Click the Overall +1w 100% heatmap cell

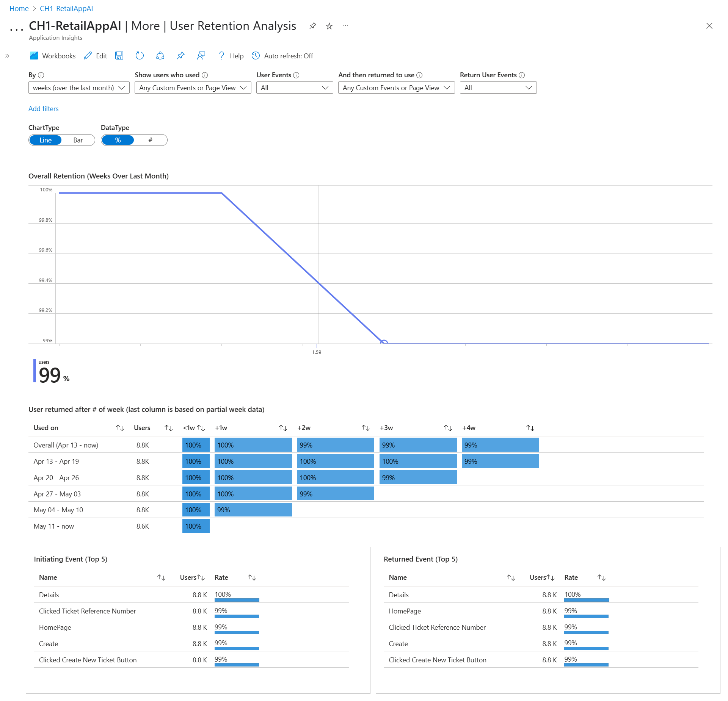pyautogui.click(x=253, y=445)
